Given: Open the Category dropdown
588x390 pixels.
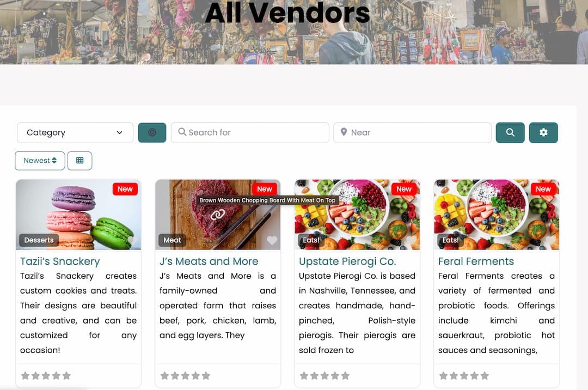Looking at the screenshot, I should click(x=75, y=132).
